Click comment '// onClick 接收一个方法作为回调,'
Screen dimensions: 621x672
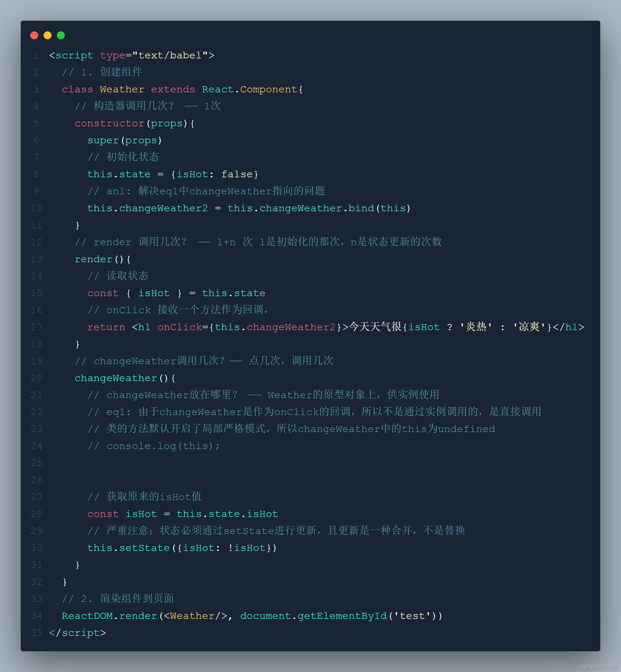click(x=177, y=310)
